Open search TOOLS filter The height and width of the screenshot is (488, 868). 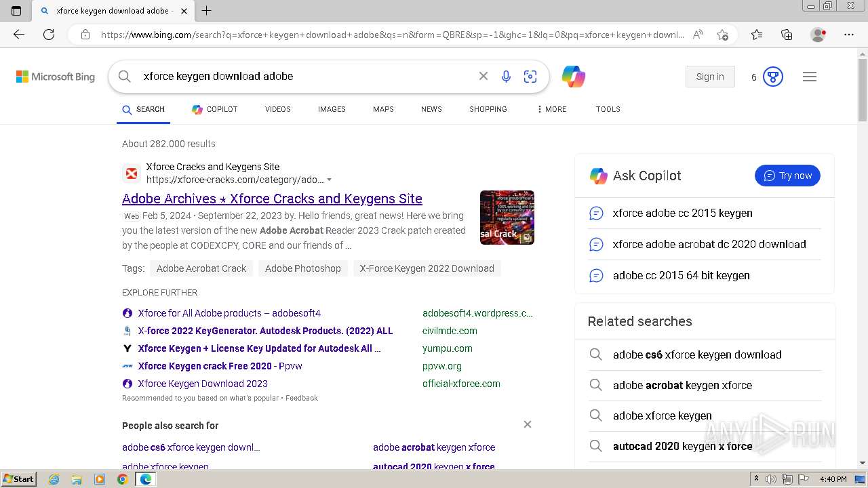[608, 109]
